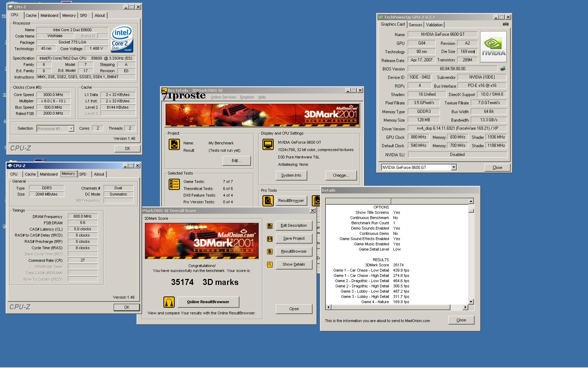Click the ResultBrowser button in Pro Tools
Screen dimensions: 588x368
[x=291, y=200]
